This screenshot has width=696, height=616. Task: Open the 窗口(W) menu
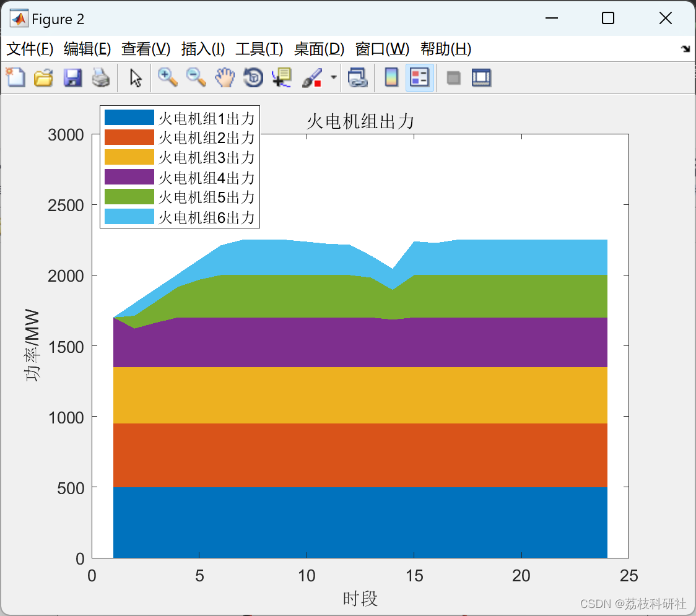click(382, 49)
